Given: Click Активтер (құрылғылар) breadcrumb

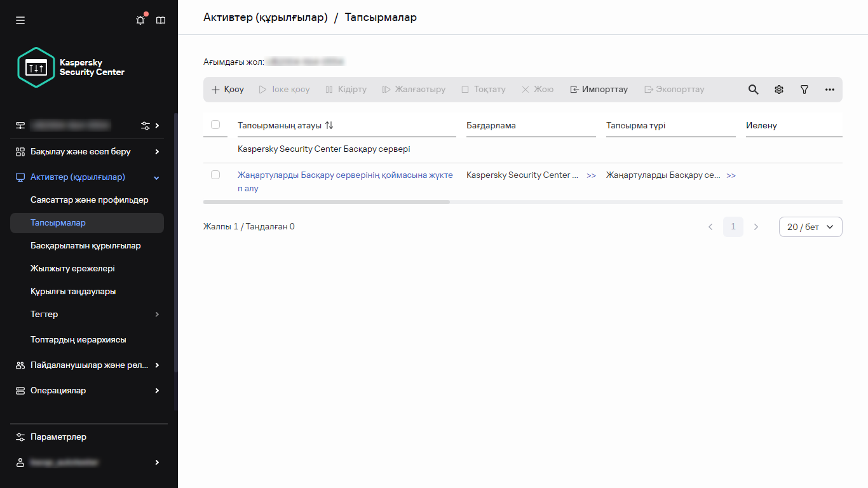Looking at the screenshot, I should 266,17.
